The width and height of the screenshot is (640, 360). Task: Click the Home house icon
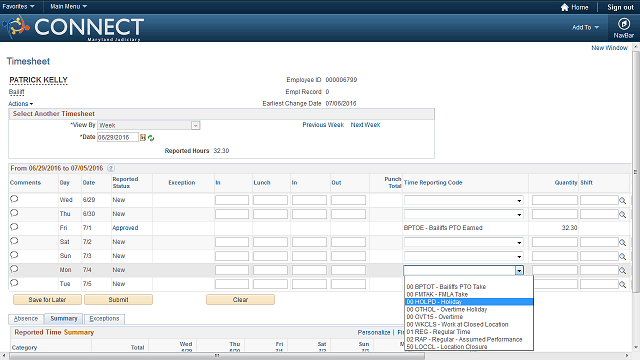coord(564,7)
